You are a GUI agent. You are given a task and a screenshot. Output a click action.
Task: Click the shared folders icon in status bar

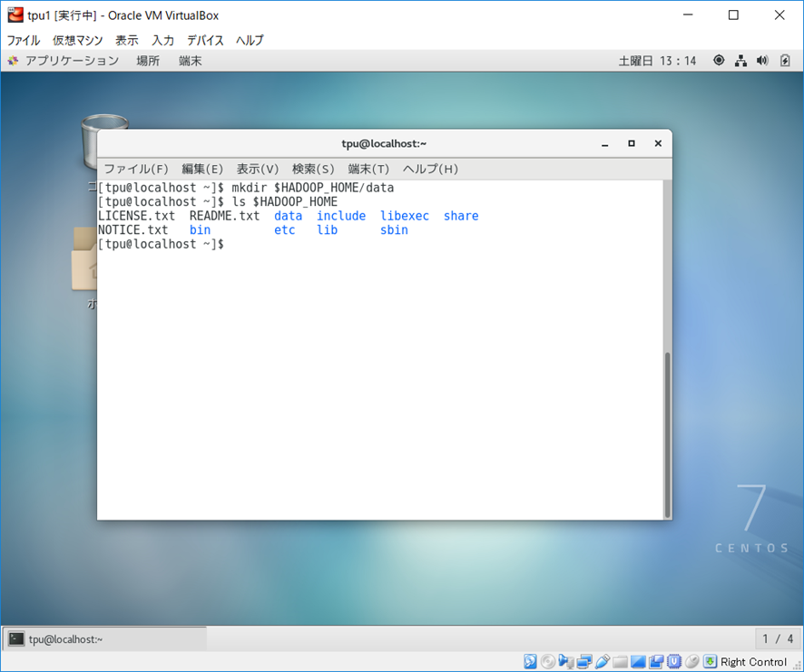(621, 662)
